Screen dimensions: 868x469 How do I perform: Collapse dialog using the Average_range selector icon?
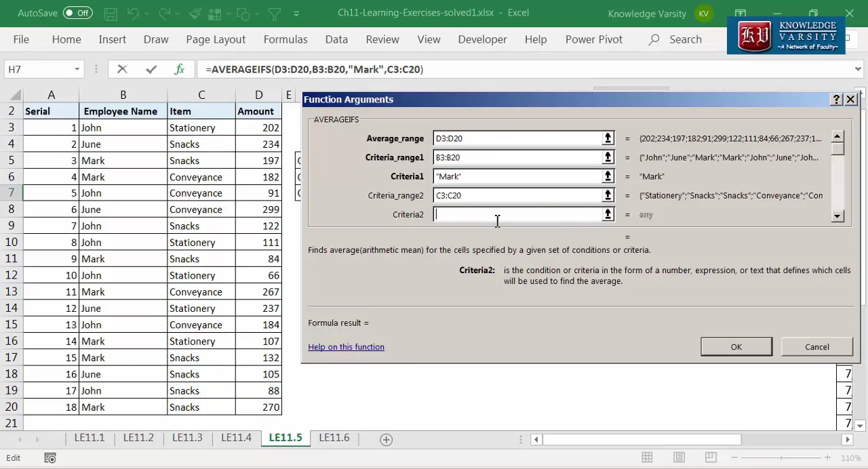[x=608, y=138]
